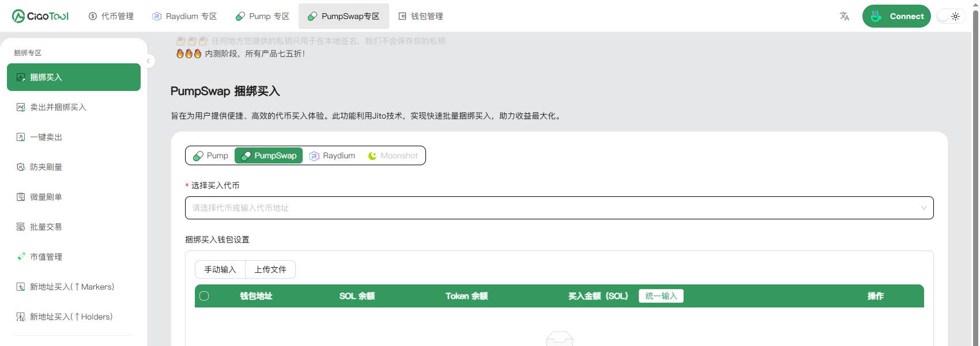Screen dimensions: 980x346
Task: Click the 操作 column header
Action: pyautogui.click(x=876, y=296)
